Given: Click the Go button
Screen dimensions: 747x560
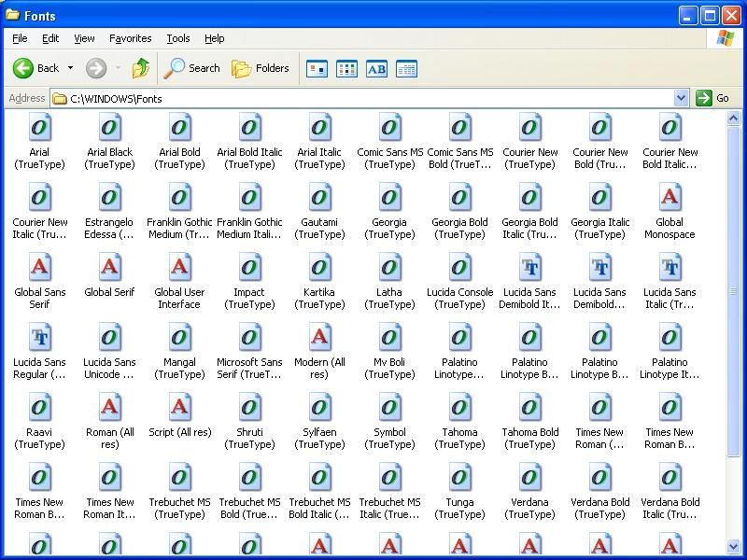Looking at the screenshot, I should coord(712,98).
